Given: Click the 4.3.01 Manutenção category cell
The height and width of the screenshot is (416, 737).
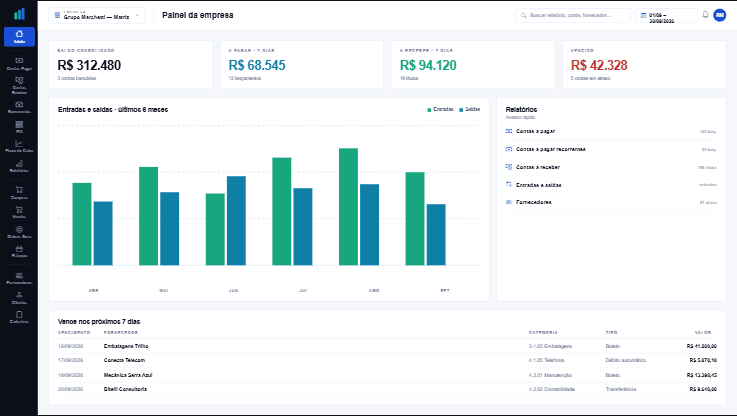Looking at the screenshot, I should click(550, 375).
